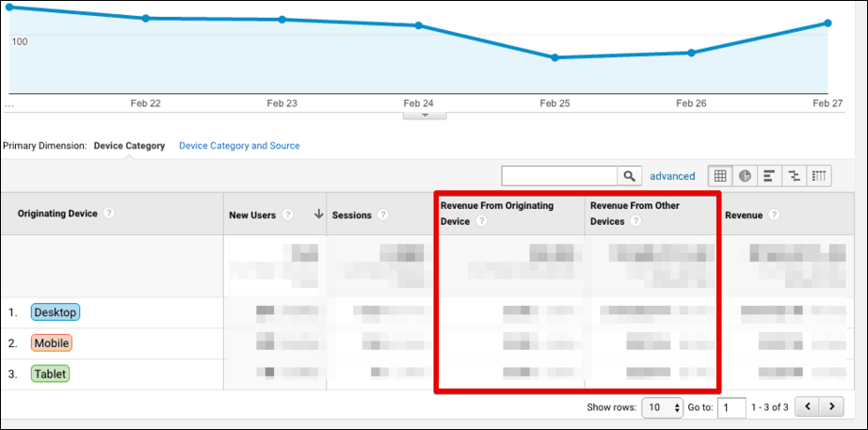This screenshot has width=868, height=430.
Task: Click the table search input field
Action: click(559, 176)
